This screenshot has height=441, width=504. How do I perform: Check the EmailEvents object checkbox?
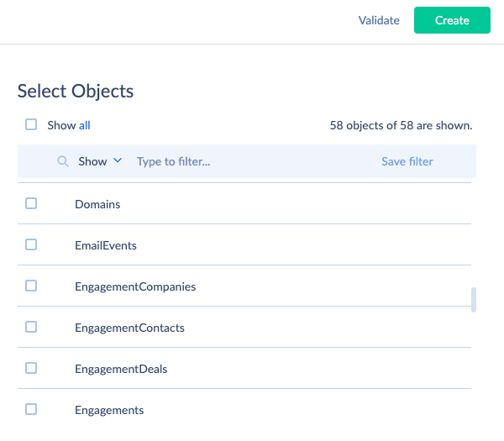31,244
